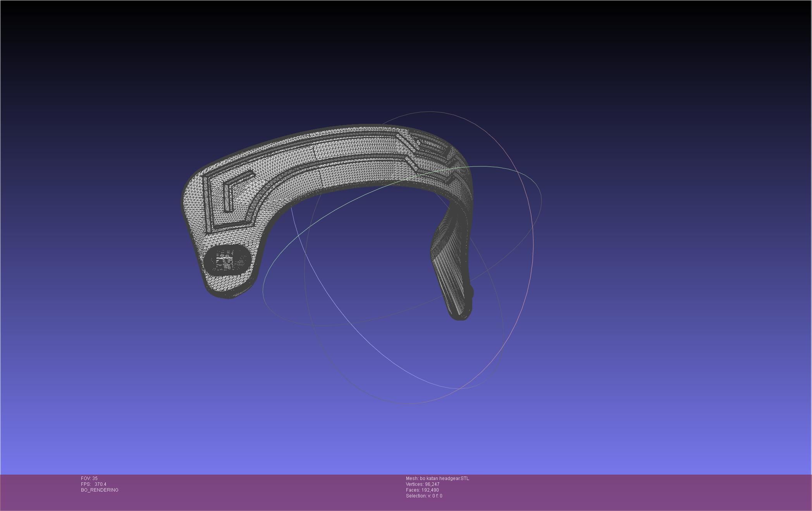Viewport: 812px width, 511px height.
Task: Click the 'FPS: 370.4' readout
Action: point(93,484)
